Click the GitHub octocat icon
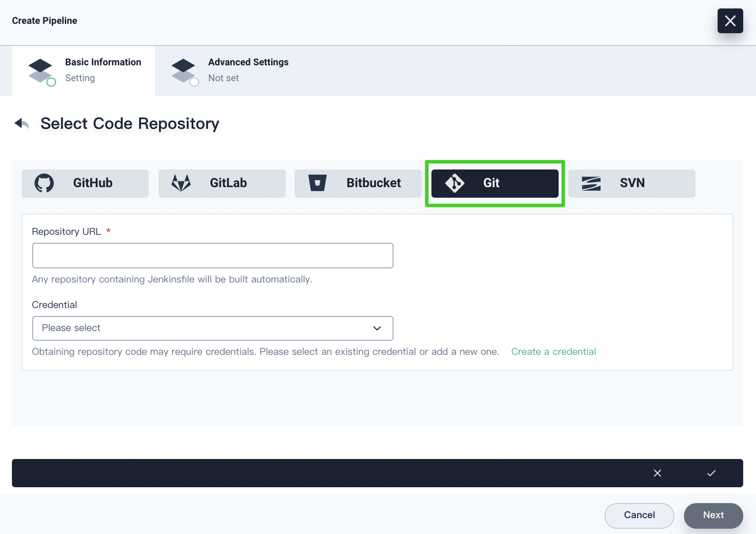756x534 pixels. 44,183
